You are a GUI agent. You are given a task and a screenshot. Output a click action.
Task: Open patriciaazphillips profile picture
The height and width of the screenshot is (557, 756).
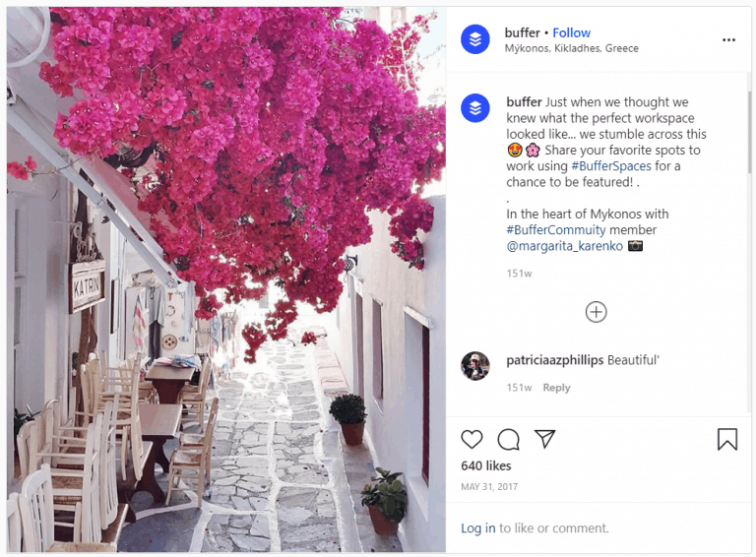point(474,366)
